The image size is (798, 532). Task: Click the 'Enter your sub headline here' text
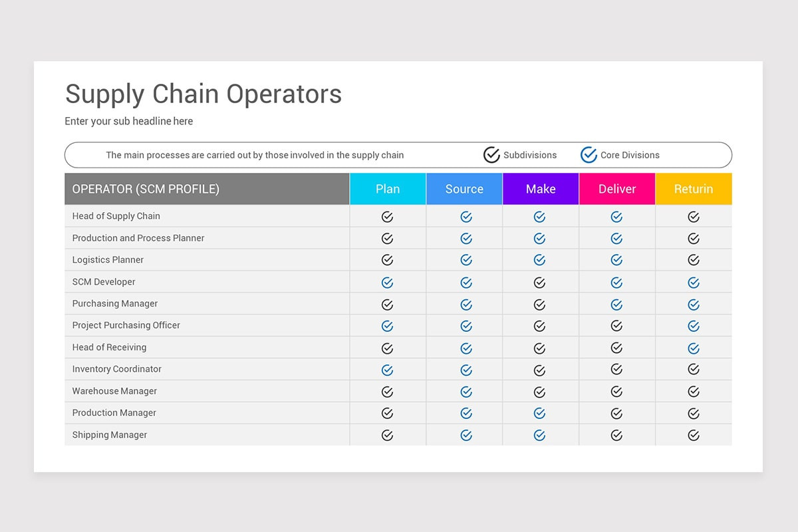(129, 121)
